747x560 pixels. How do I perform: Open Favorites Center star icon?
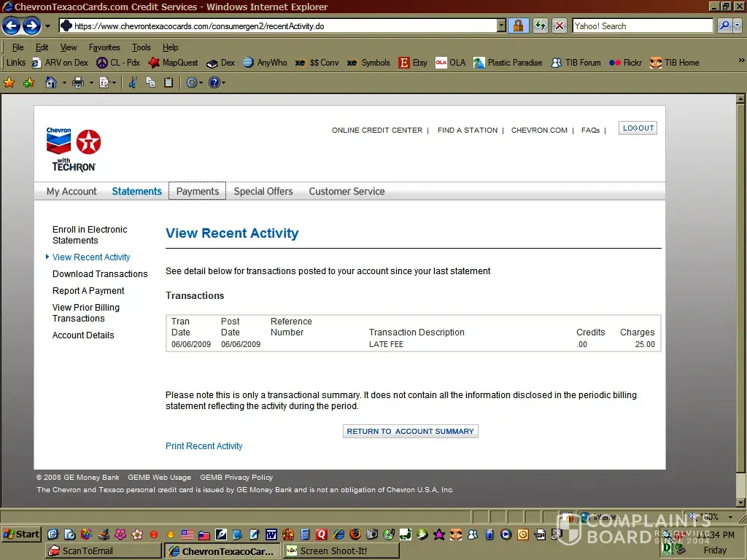tap(9, 82)
